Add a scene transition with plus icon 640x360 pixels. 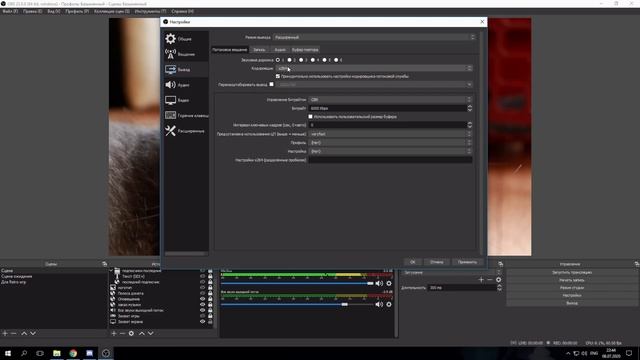click(481, 280)
